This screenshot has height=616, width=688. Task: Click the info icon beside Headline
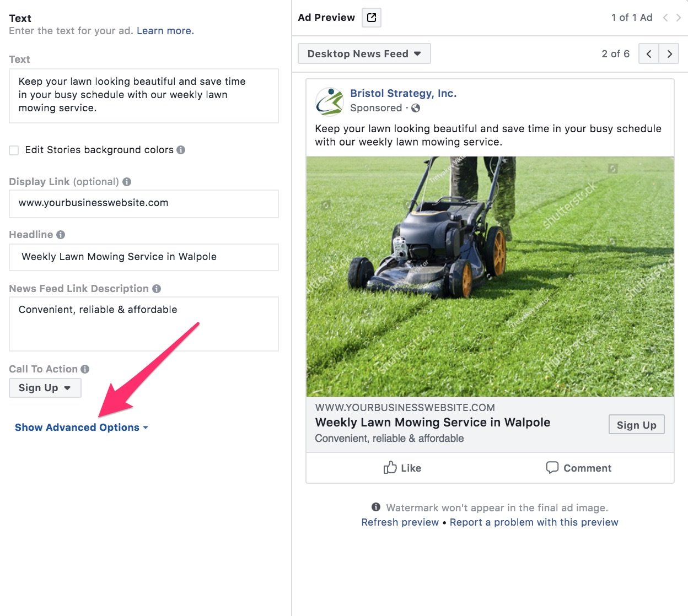pyautogui.click(x=60, y=234)
